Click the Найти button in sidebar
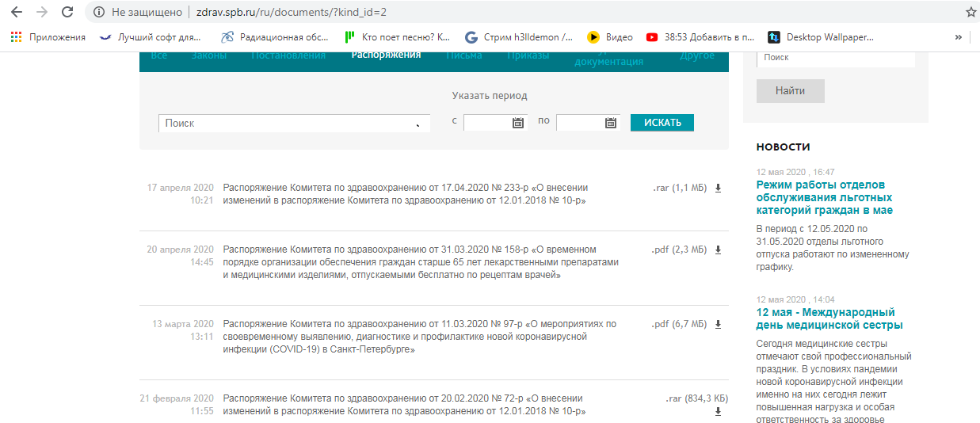Screen dimensions: 980x423 [790, 91]
